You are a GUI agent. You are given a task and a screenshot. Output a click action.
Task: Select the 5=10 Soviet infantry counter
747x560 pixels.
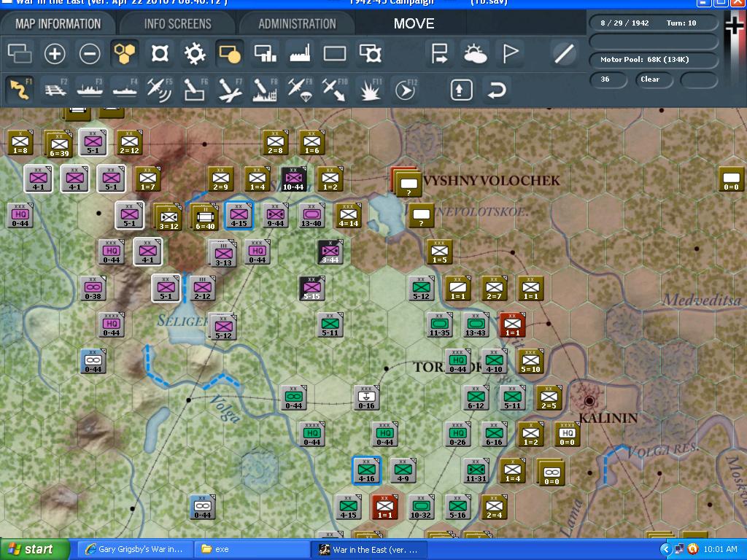(x=531, y=361)
